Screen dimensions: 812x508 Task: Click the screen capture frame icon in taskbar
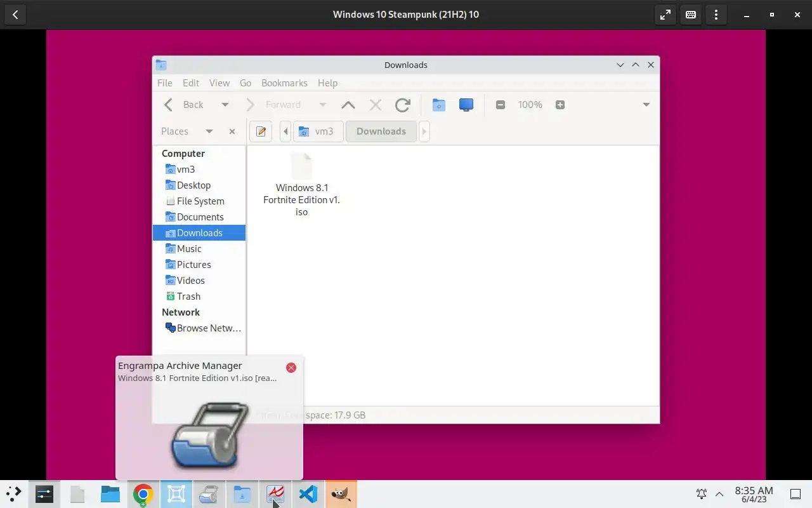coord(176,493)
